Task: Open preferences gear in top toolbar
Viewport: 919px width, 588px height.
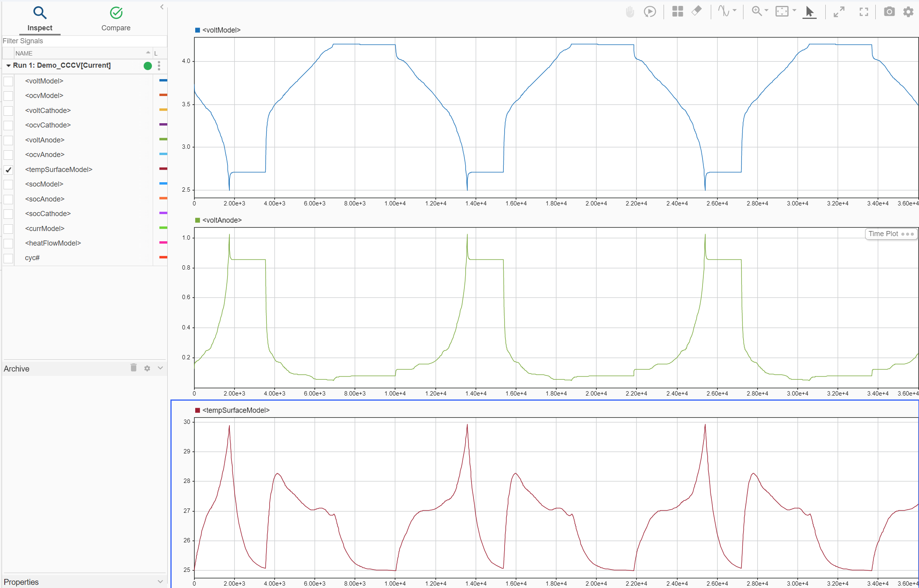Action: [x=908, y=11]
